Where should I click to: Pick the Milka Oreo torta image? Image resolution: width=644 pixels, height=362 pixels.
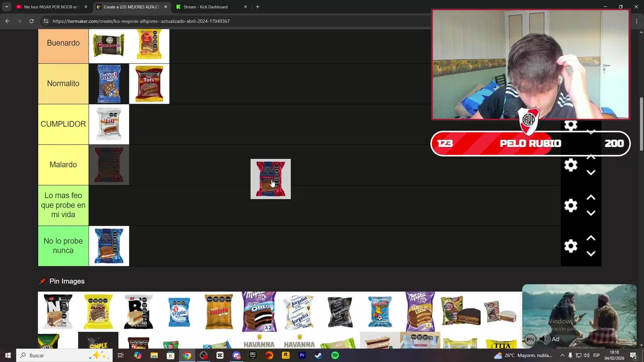coord(259,312)
